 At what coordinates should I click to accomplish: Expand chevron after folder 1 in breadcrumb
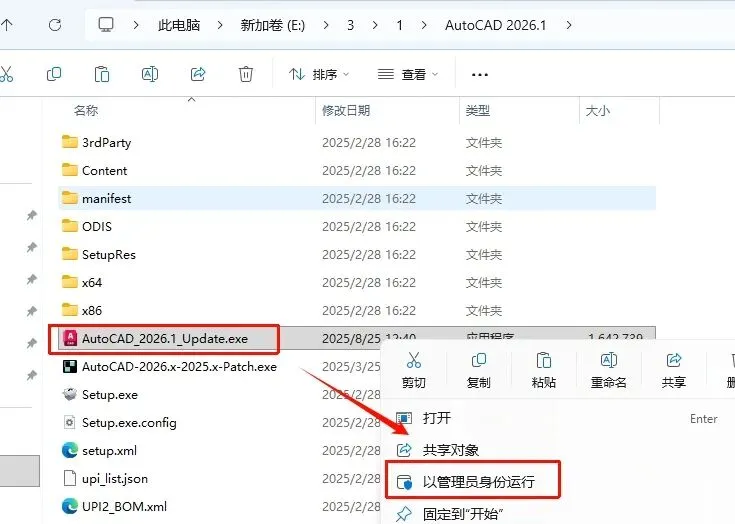[424, 25]
